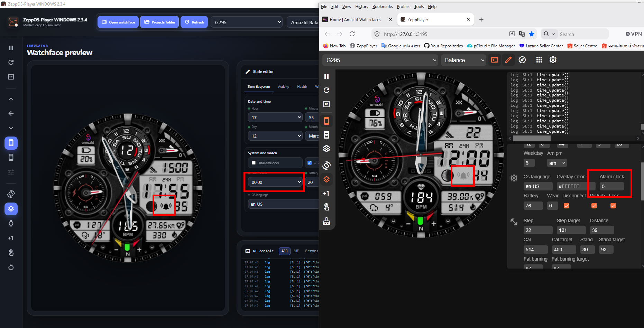
Task: Click rotate-screen icon in ZeppOS-Player Windows sidebar
Action: (11, 194)
